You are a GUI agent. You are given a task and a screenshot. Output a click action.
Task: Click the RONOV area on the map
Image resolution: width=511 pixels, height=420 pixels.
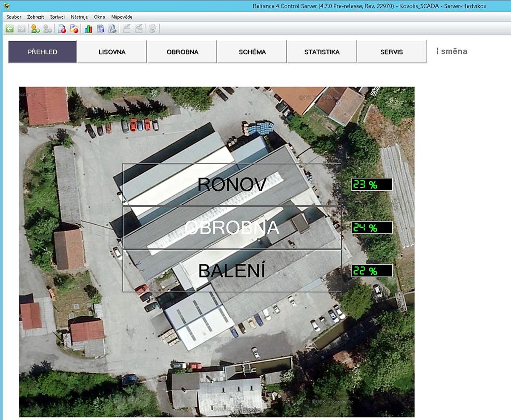click(232, 185)
